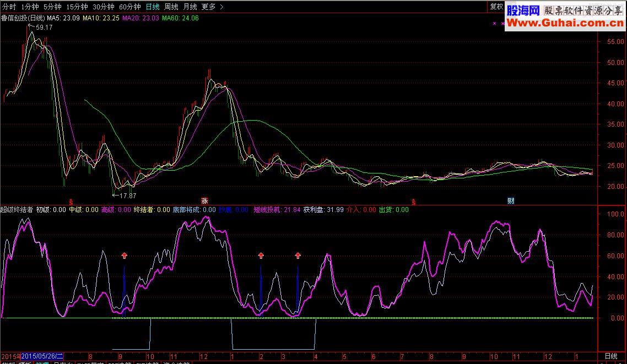Click the 短线投机: 21.84 value
Viewport: 627px width, 364px height.
click(277, 210)
